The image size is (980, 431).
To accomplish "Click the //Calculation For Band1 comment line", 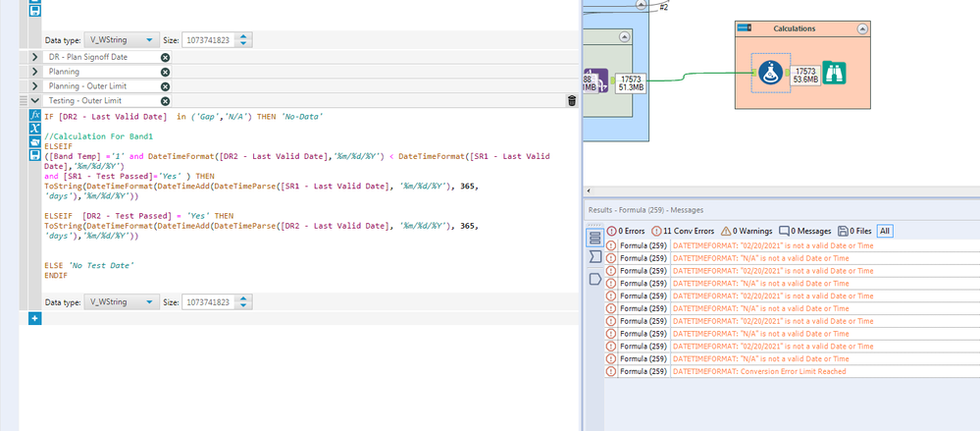I will [x=99, y=135].
